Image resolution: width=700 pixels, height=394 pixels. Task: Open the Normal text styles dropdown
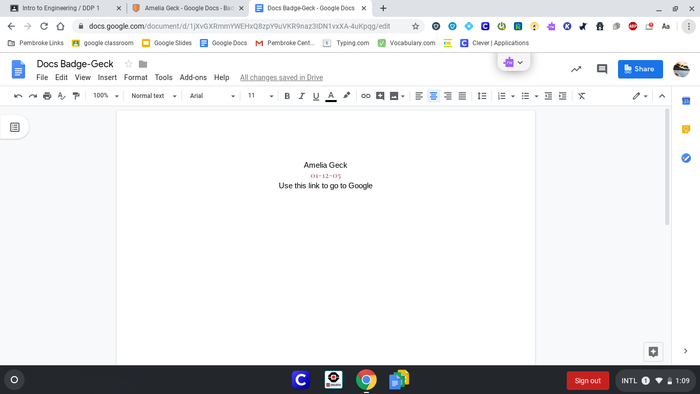pos(154,96)
